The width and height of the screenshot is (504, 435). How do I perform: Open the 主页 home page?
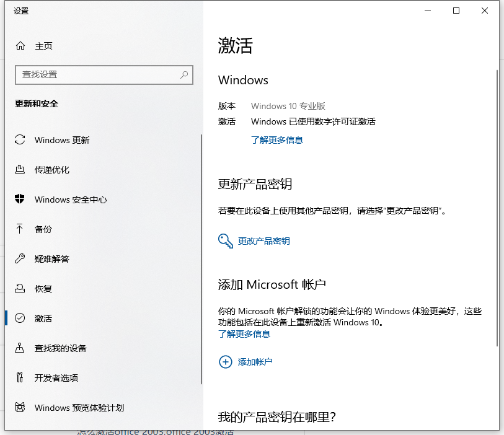[43, 46]
